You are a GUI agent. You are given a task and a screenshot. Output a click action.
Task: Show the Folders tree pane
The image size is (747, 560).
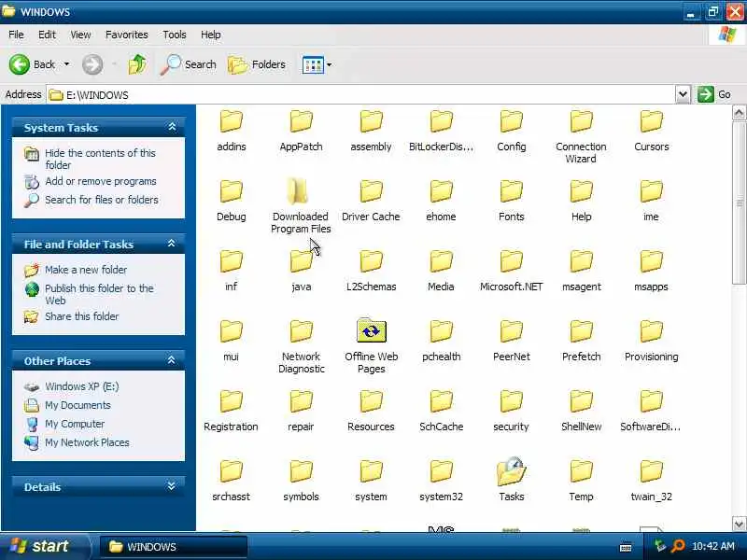257,64
